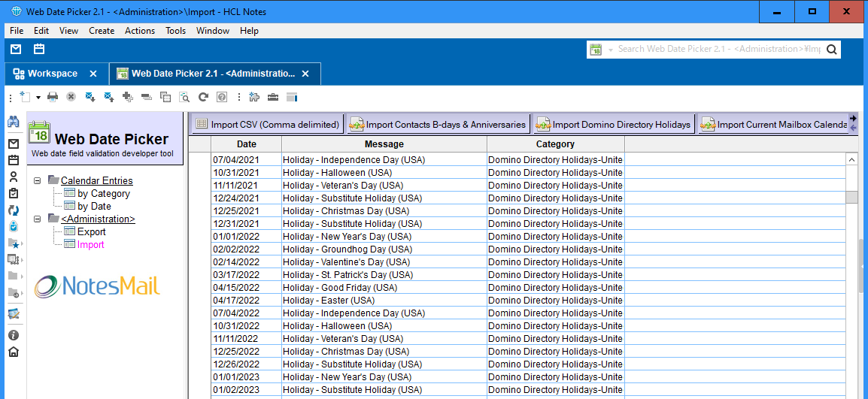Click the toolbox icon in toolbar
The image size is (868, 399).
click(x=273, y=97)
